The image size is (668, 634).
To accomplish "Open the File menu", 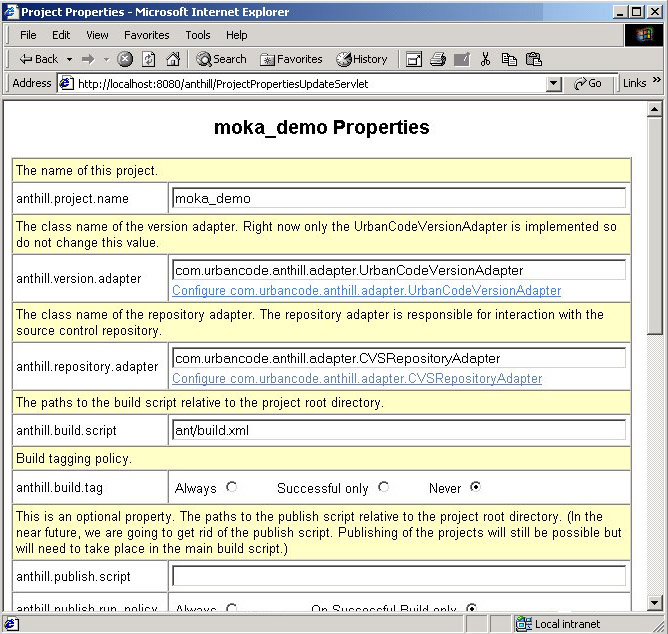I will (28, 35).
